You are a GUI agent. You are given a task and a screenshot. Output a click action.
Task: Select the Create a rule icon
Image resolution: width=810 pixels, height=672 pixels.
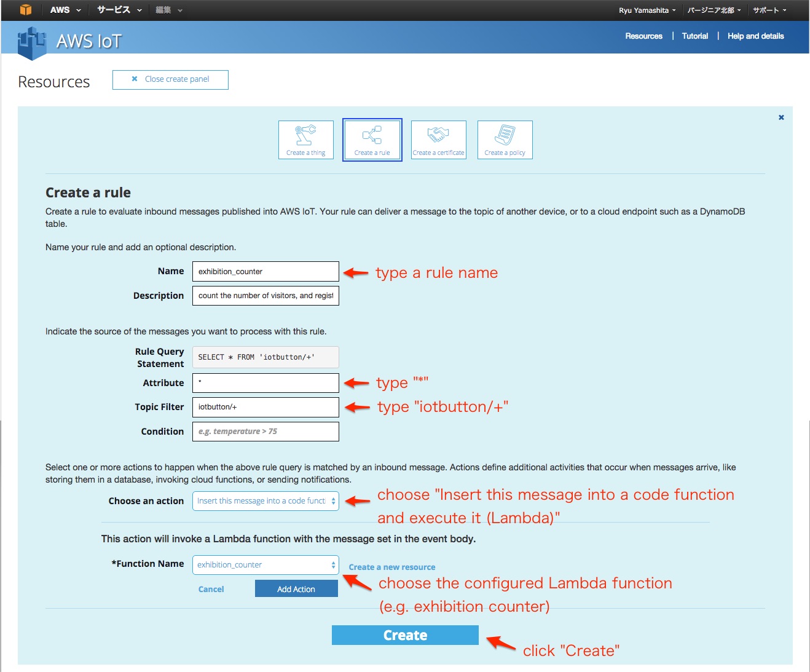tap(372, 140)
